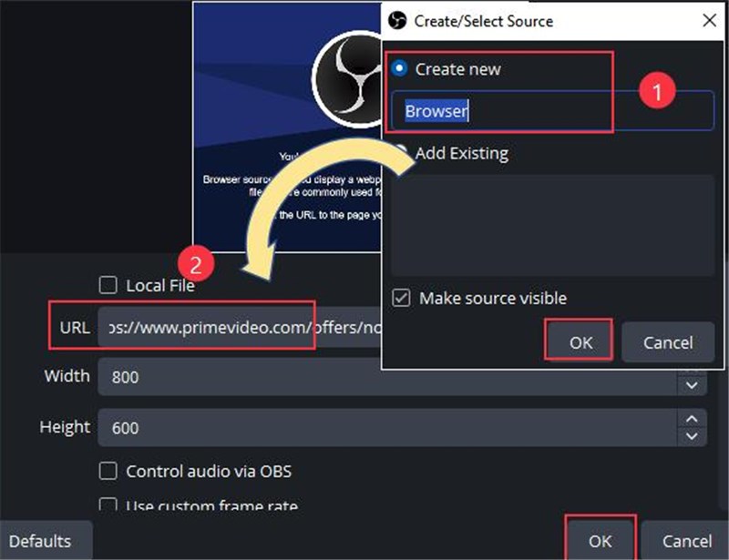The height and width of the screenshot is (560, 729).
Task: Increase Height using its up arrow
Action: 692,418
